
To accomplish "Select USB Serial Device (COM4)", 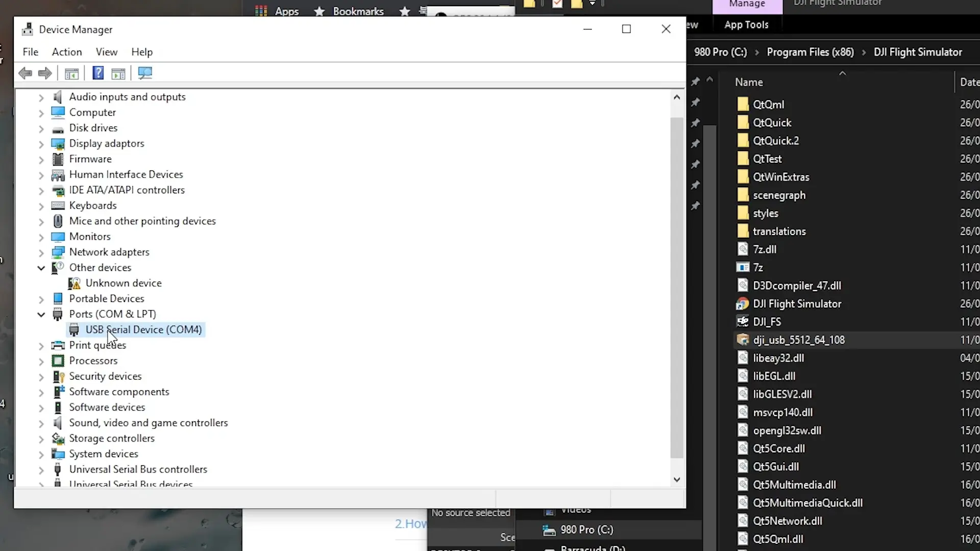I will click(x=143, y=330).
